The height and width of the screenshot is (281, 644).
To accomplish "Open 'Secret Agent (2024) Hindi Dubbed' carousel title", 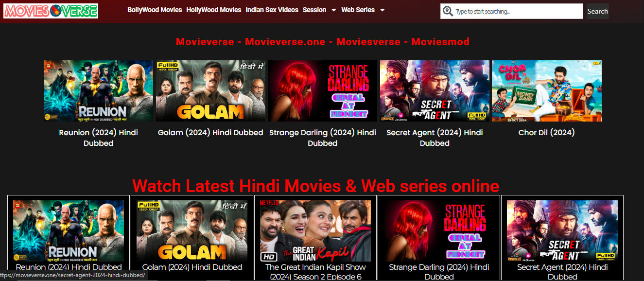I will [x=435, y=138].
